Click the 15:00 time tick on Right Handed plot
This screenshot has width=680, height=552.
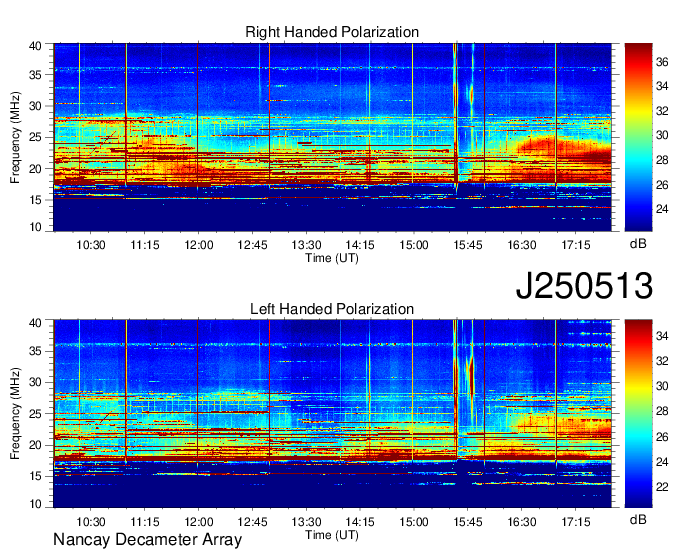(x=414, y=245)
